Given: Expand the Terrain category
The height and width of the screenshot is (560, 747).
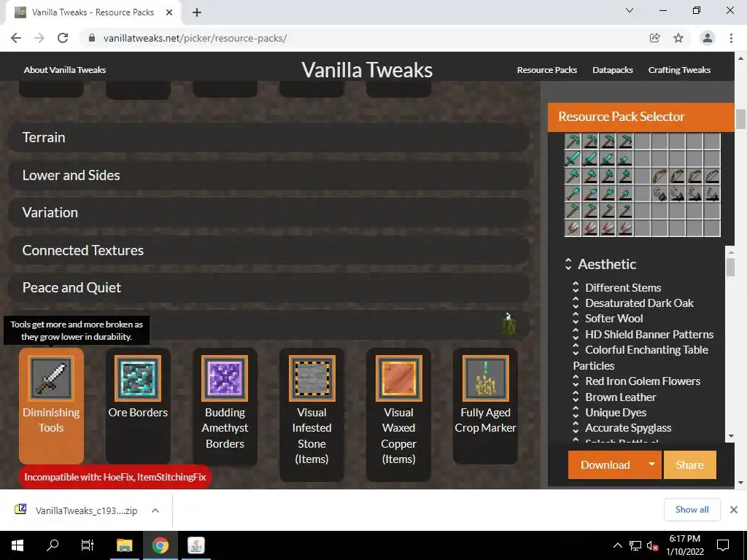Looking at the screenshot, I should [x=268, y=138].
